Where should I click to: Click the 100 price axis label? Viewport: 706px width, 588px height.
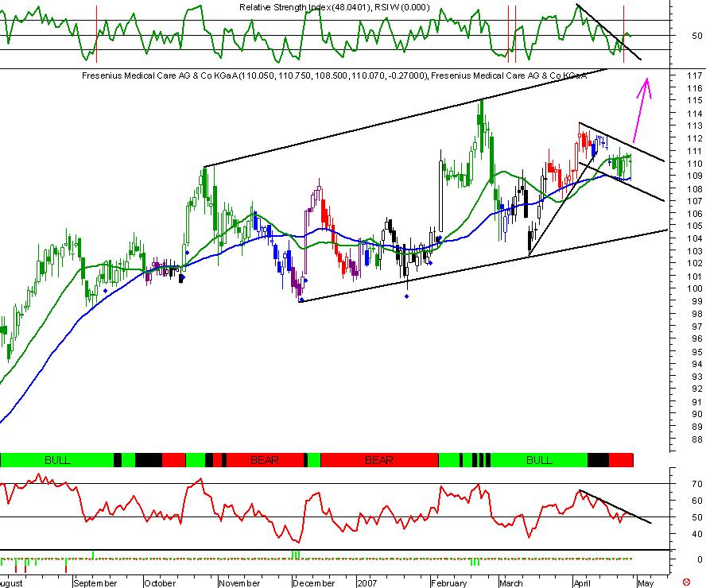pos(695,288)
